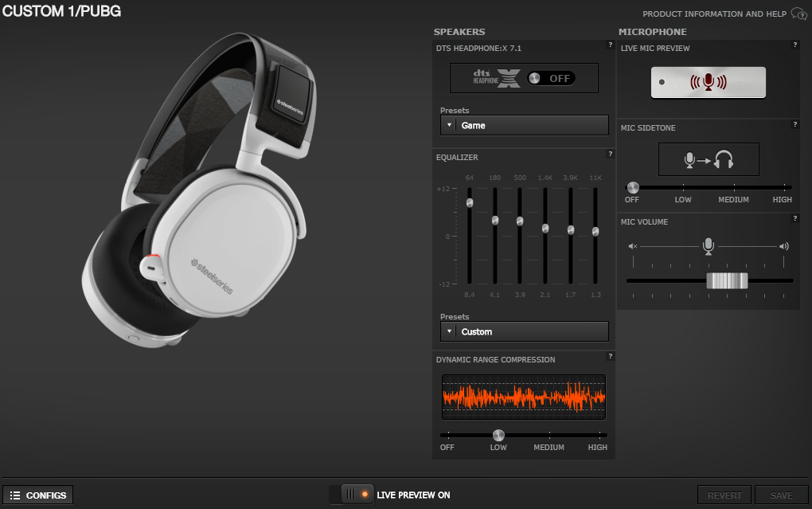Click the CUSTOM 1/PUBG config title
Screen dimensions: 812x509
[x=61, y=11]
